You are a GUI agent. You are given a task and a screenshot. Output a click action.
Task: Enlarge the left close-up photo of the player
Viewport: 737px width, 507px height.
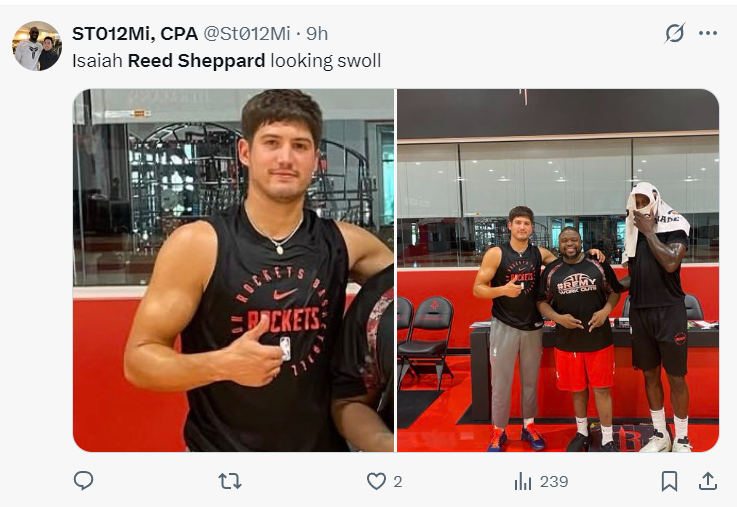click(x=233, y=270)
